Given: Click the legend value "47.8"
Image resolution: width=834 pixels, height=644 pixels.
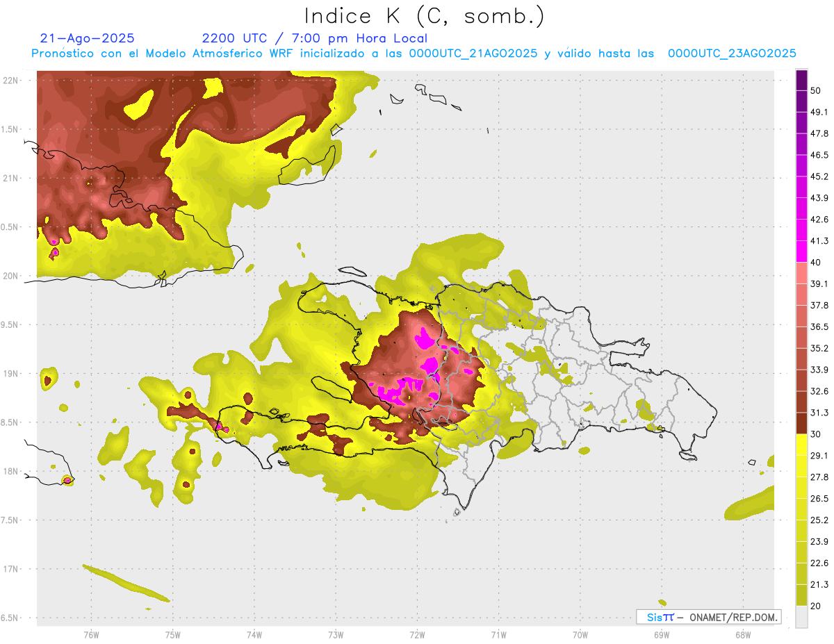Looking at the screenshot, I should click(x=819, y=133).
